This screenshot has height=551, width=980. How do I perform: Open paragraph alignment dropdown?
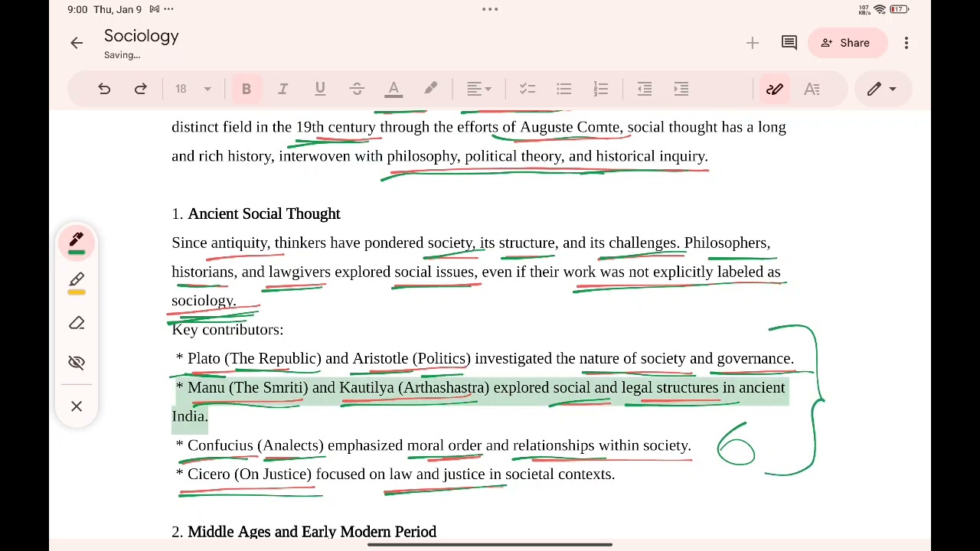point(479,89)
